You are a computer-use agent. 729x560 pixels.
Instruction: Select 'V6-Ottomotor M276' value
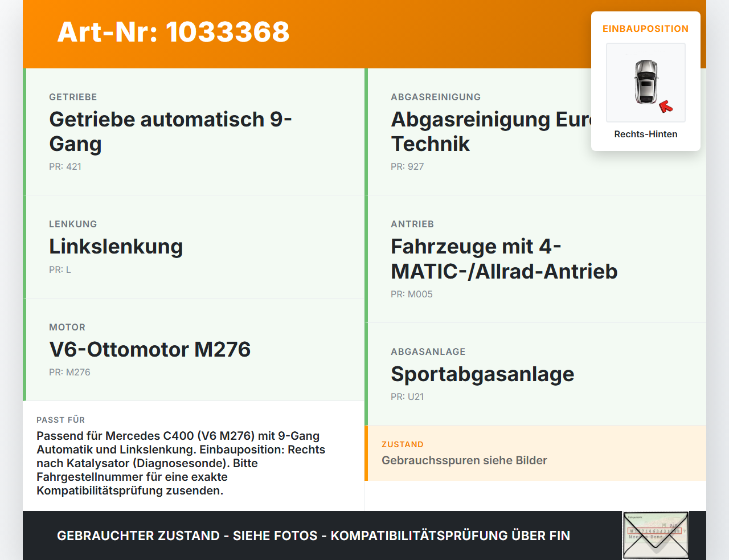click(150, 349)
